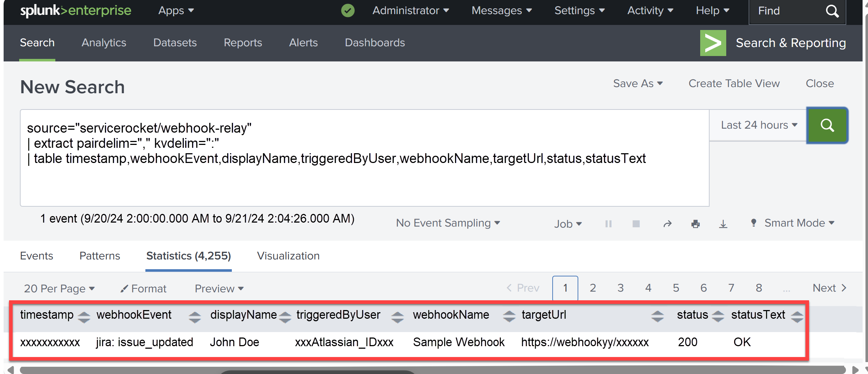This screenshot has width=868, height=374.
Task: Open the Messages dropdown
Action: 502,11
